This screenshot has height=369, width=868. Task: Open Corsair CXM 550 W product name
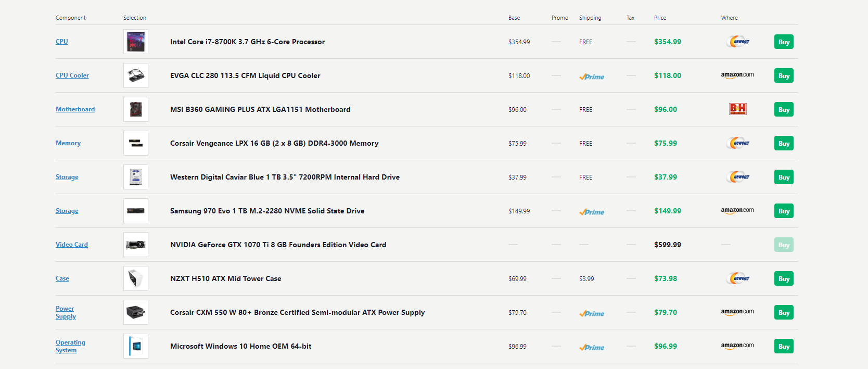coord(297,312)
